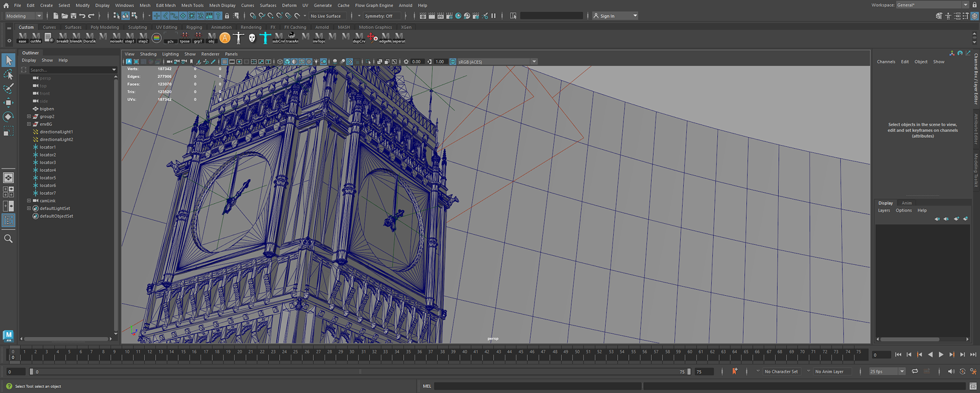Open the 25 fps frame rate dropdown

point(887,371)
